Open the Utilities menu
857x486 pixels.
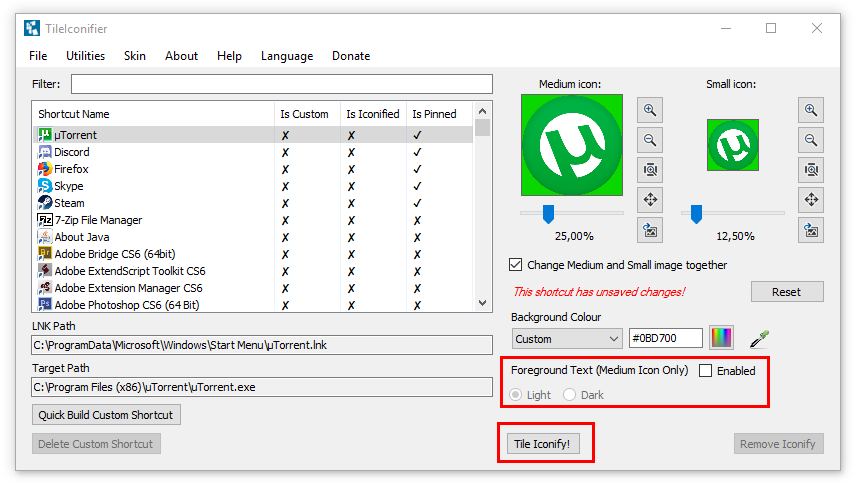coord(85,56)
